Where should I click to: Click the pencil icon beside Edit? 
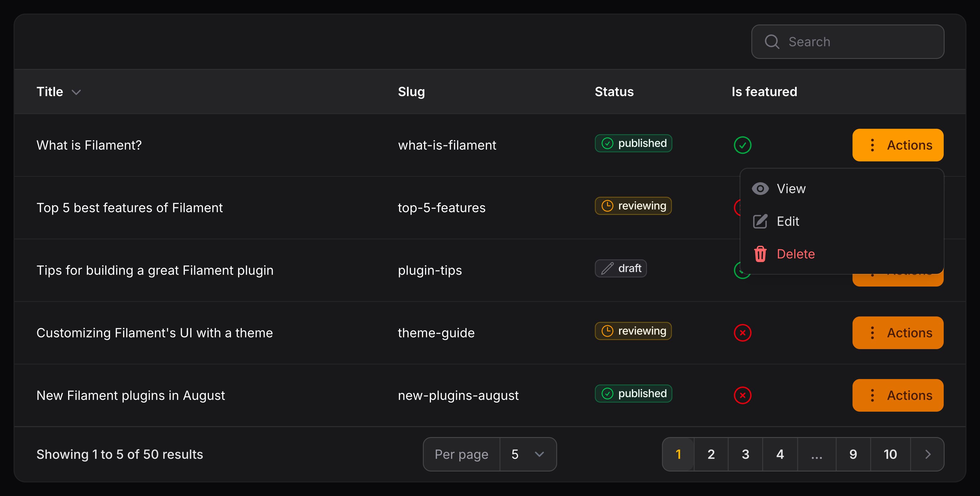tap(760, 222)
